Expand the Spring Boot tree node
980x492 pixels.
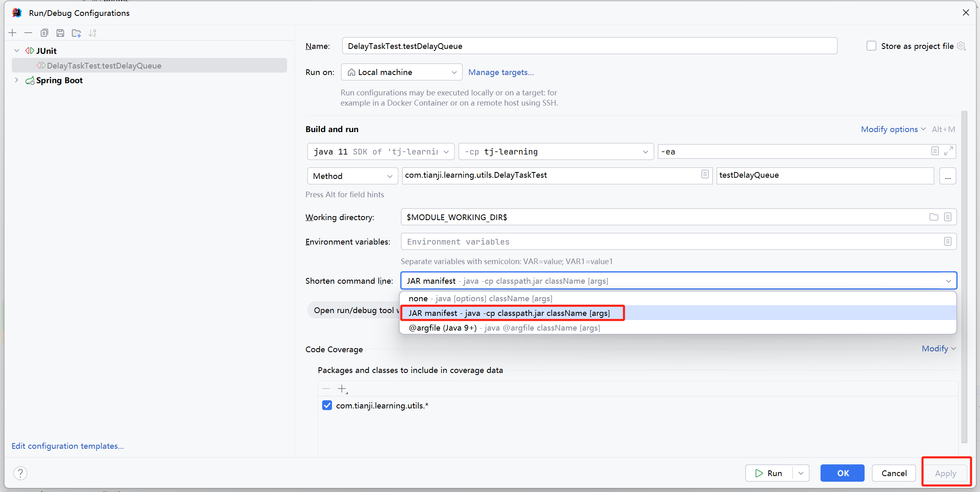tap(17, 80)
